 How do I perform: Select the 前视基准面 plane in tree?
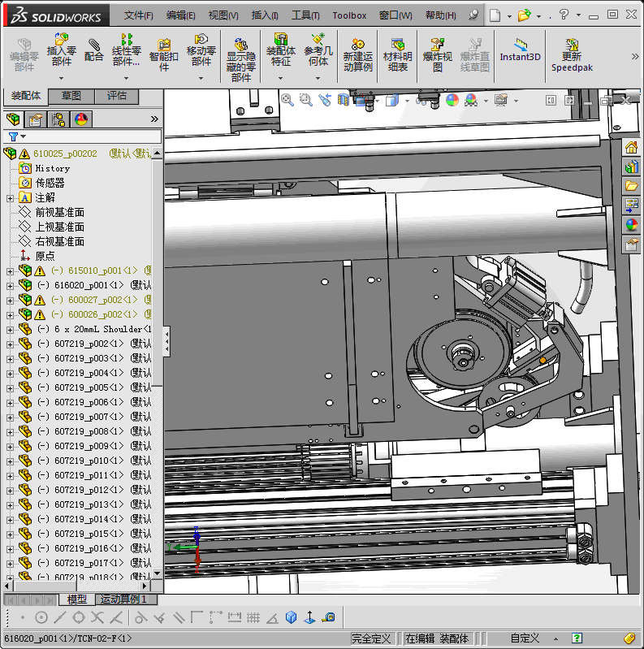point(59,212)
